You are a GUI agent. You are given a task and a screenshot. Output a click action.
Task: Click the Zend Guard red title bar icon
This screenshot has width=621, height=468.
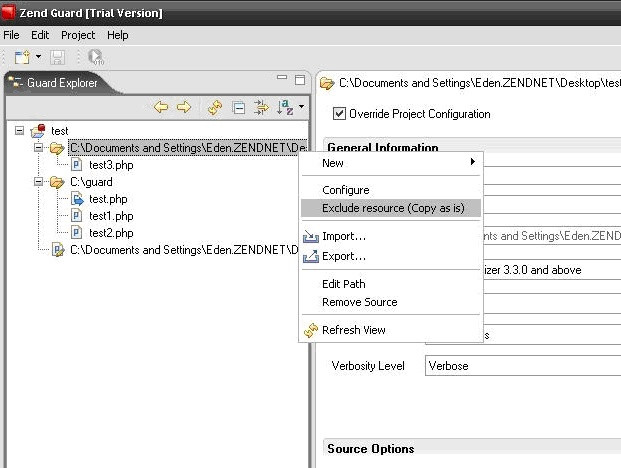click(9, 13)
